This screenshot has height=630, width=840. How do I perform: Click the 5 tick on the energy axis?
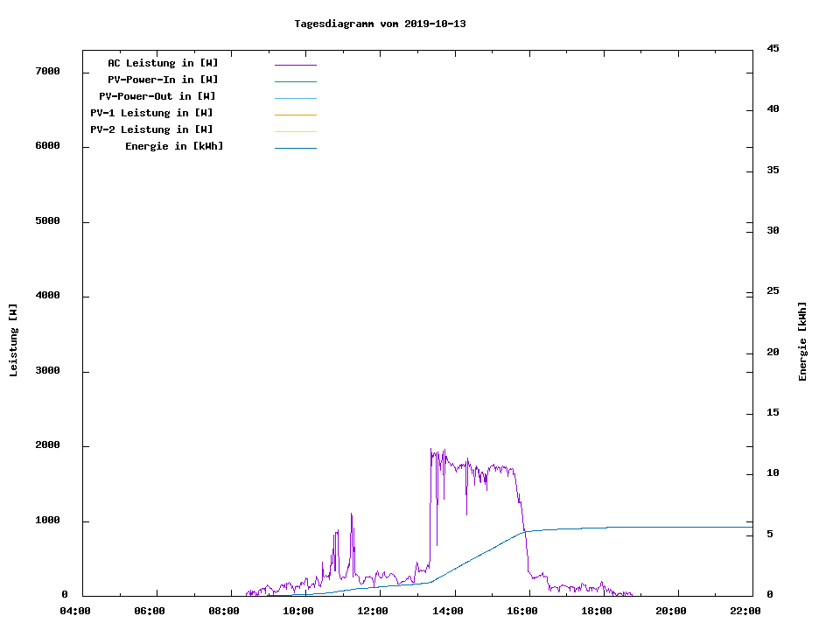[769, 534]
